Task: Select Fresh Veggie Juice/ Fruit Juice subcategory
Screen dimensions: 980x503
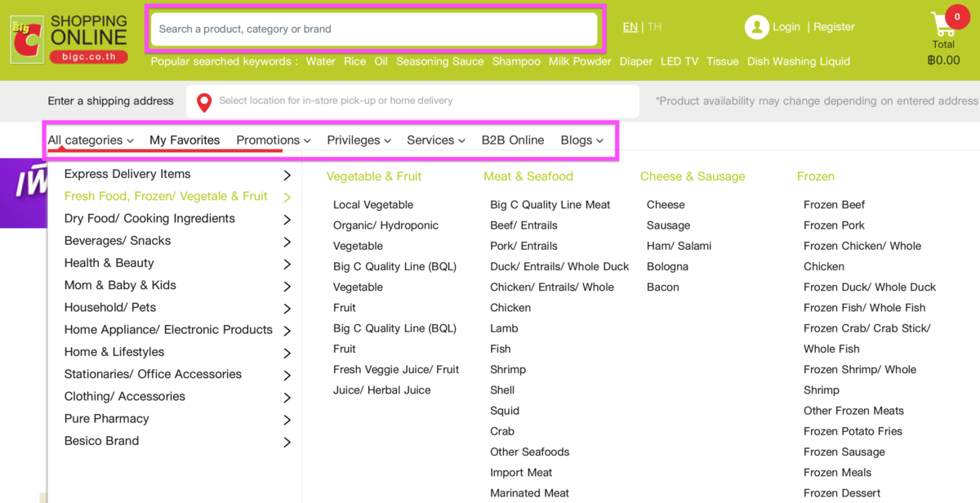Action: (396, 380)
